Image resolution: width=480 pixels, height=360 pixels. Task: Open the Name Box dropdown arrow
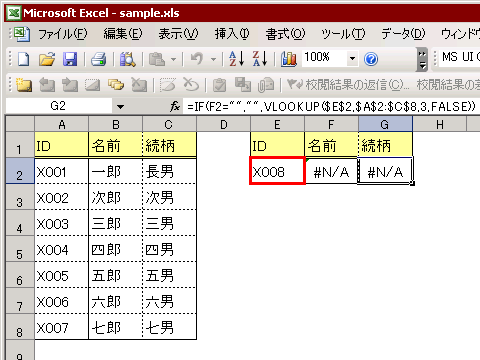click(x=120, y=107)
